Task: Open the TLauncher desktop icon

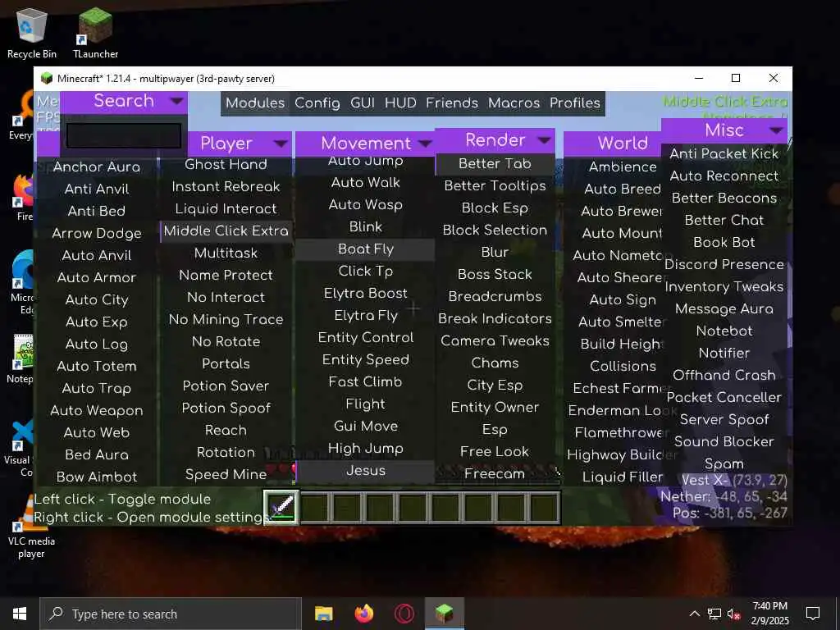Action: pos(95,33)
